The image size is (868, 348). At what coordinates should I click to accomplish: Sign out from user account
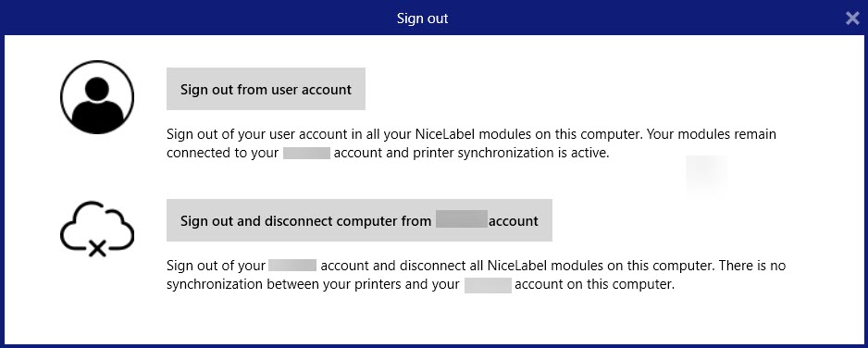(266, 89)
